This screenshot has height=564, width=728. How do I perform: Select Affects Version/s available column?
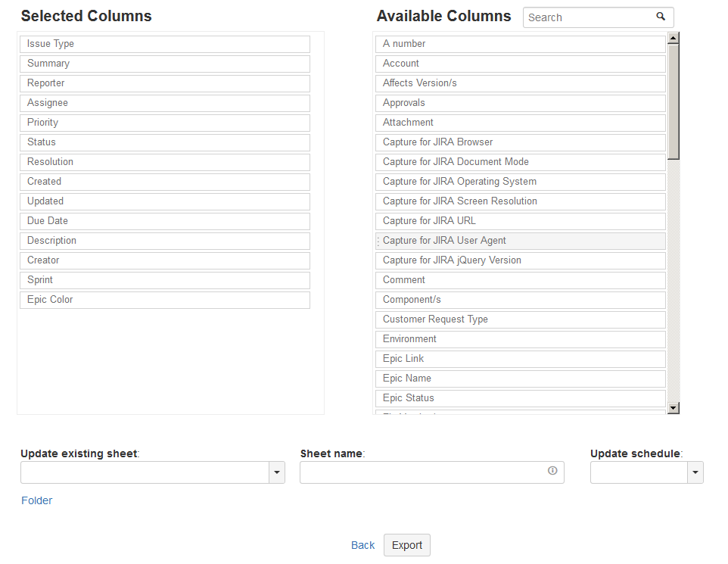(520, 83)
